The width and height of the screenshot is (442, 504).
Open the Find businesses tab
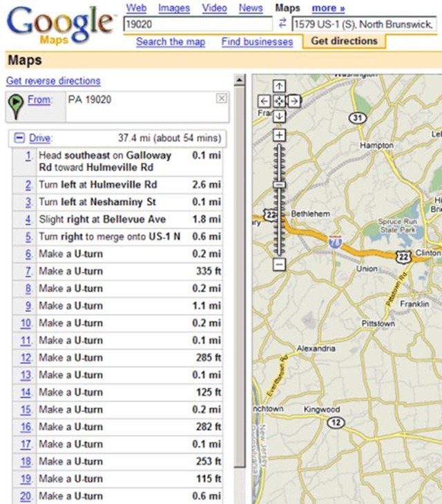coord(257,41)
